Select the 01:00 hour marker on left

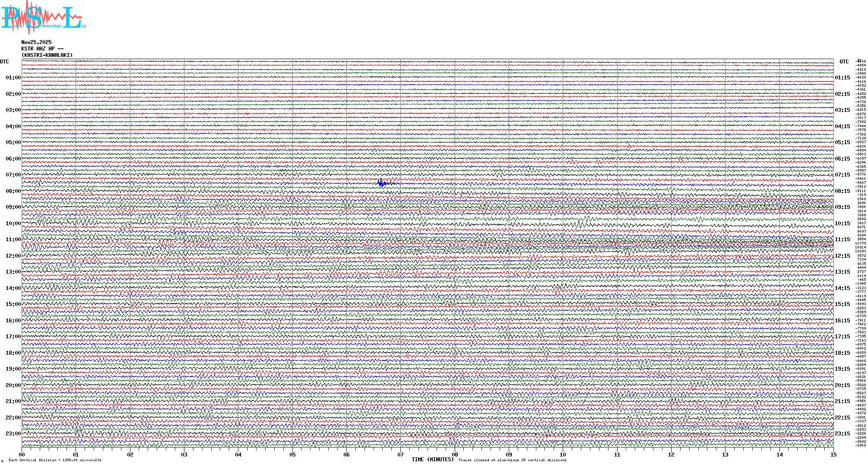click(13, 78)
